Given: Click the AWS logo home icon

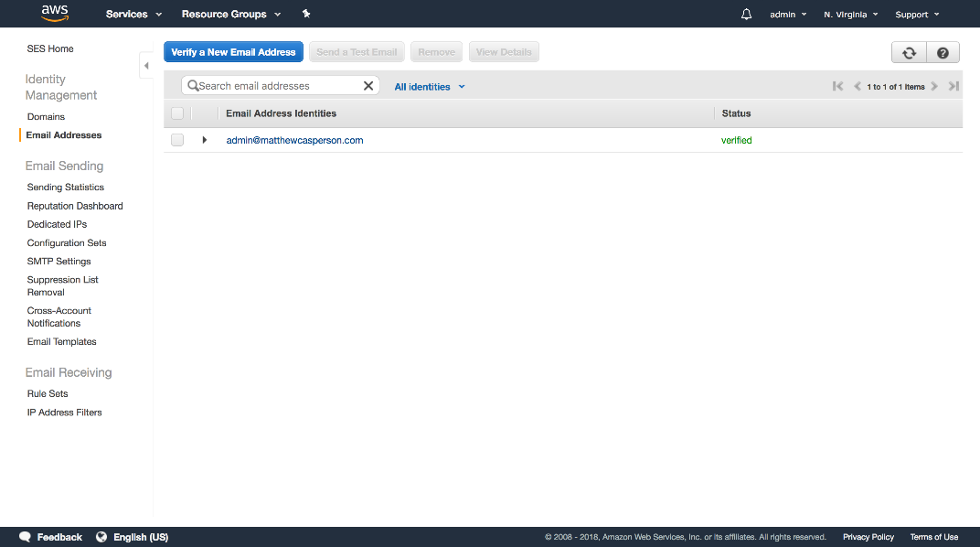Looking at the screenshot, I should coord(56,14).
